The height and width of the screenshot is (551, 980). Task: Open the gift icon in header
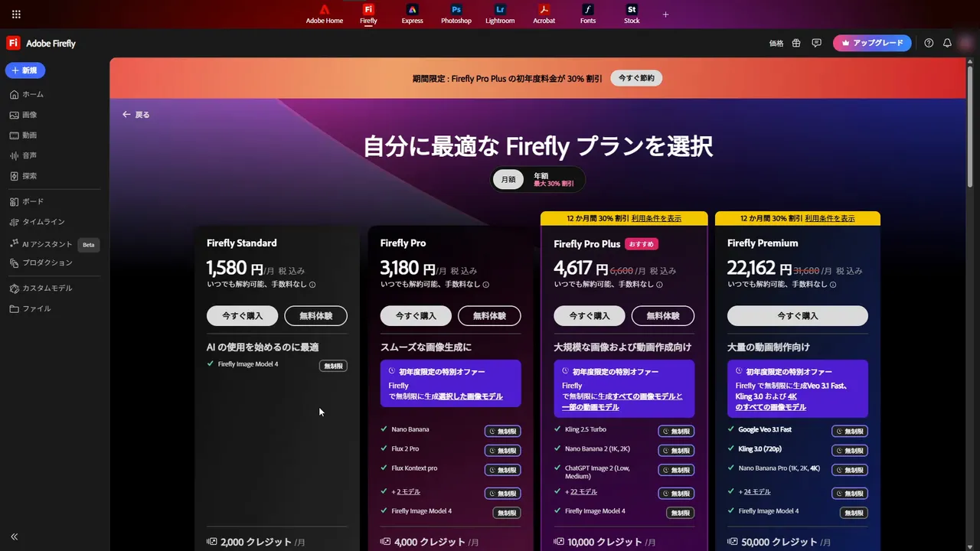[796, 44]
